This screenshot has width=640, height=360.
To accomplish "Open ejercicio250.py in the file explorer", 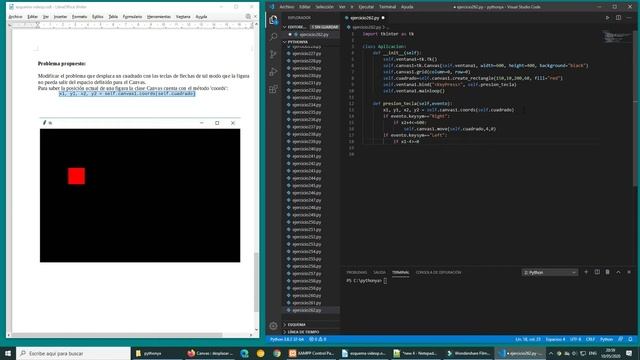I will coord(307,222).
